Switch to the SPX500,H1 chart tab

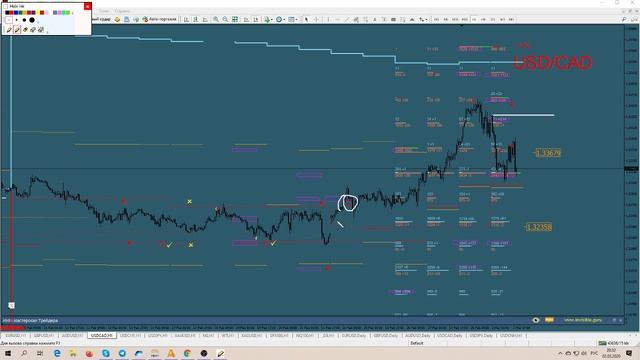[279, 336]
